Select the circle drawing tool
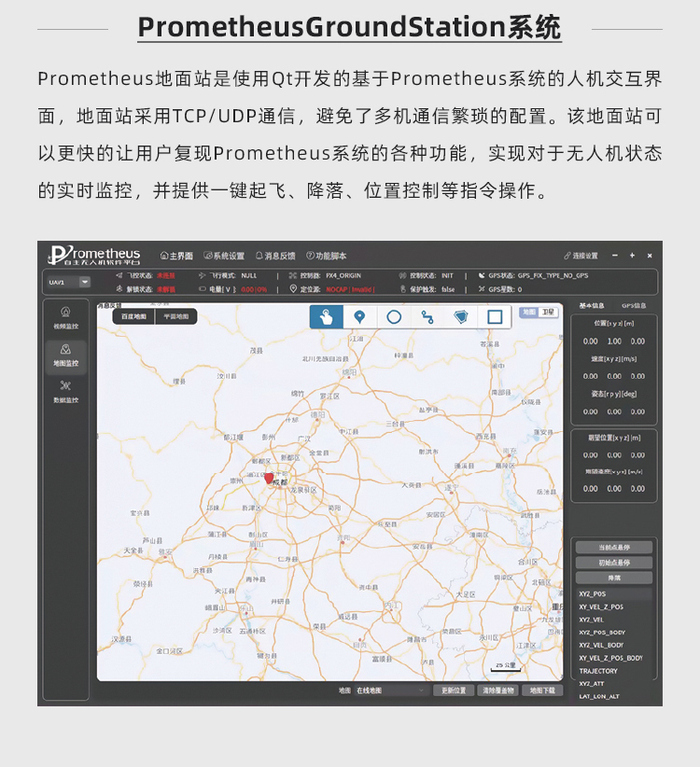700x767 pixels. click(394, 317)
